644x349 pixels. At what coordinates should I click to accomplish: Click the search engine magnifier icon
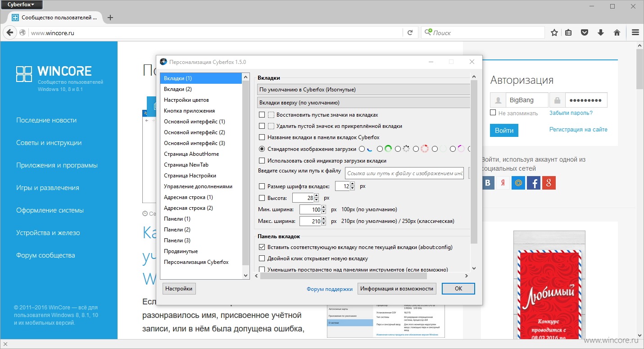click(428, 32)
